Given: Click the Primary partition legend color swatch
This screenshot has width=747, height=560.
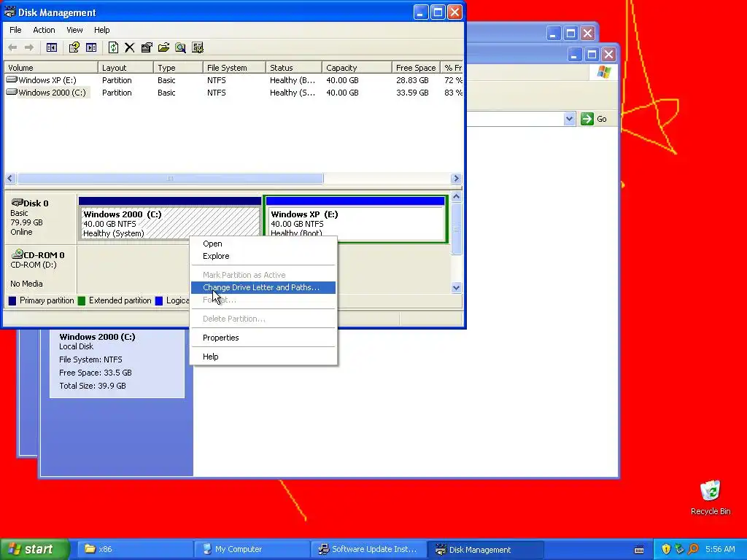Looking at the screenshot, I should pyautogui.click(x=12, y=301).
